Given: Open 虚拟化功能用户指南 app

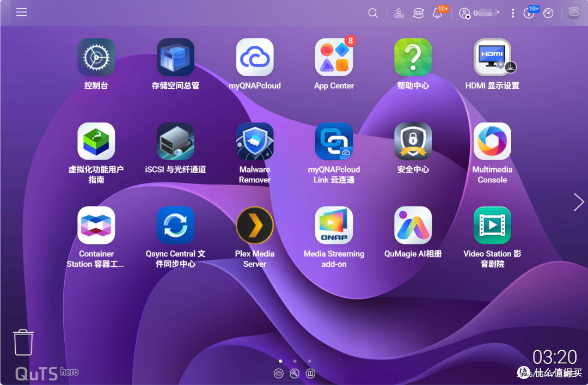Looking at the screenshot, I should 96,141.
